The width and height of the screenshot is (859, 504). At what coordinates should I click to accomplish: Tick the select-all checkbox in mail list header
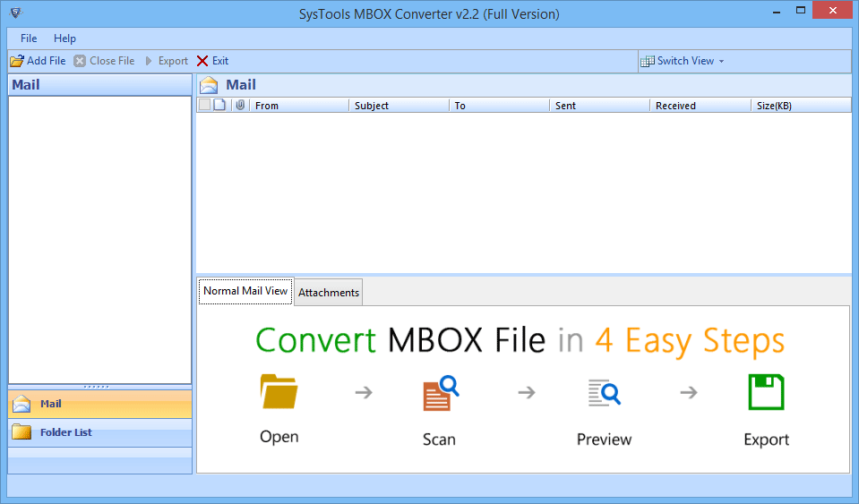(204, 105)
